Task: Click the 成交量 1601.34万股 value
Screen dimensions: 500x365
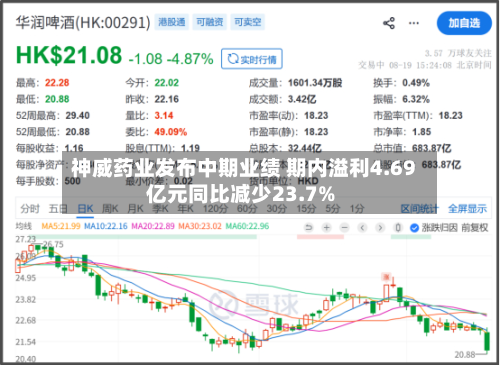Action: point(315,83)
